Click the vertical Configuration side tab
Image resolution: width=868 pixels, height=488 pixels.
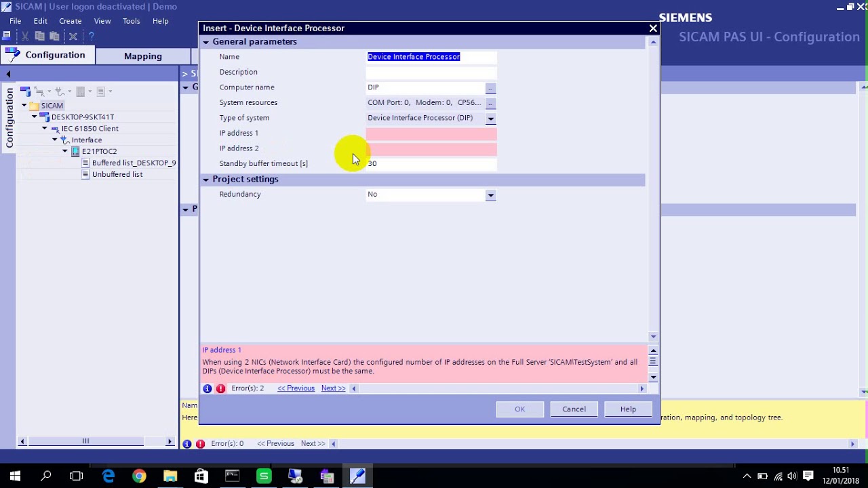click(x=9, y=119)
